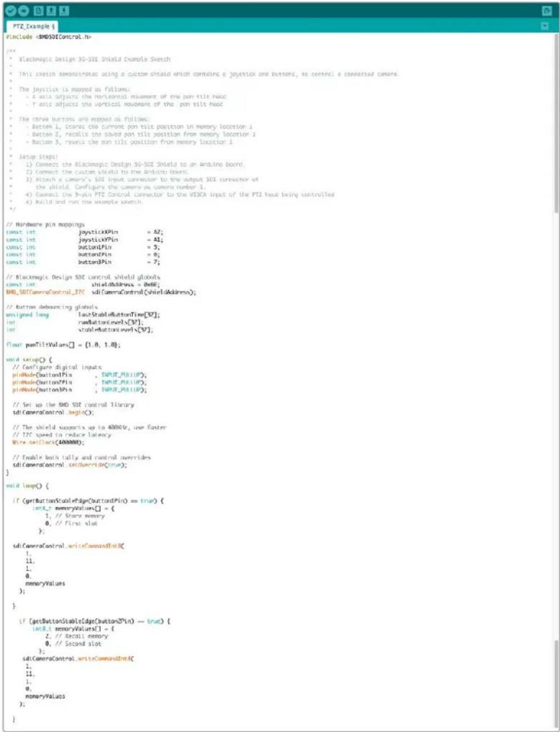Create a new sketch with New icon

coord(39,11)
